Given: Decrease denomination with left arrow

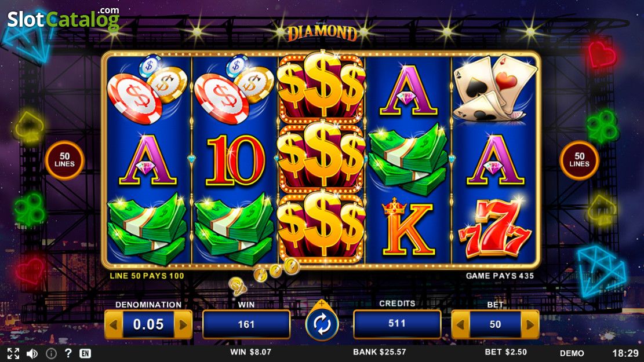Looking at the screenshot, I should click(114, 325).
